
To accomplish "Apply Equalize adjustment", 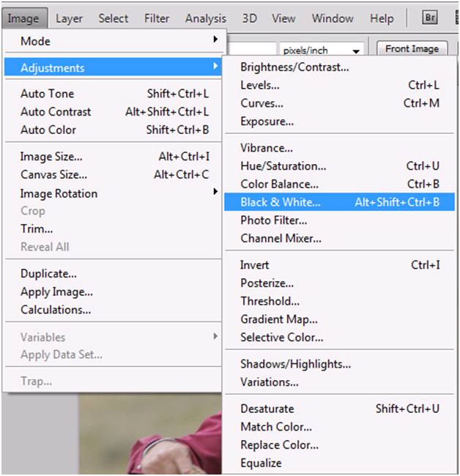I will [x=339, y=463].
